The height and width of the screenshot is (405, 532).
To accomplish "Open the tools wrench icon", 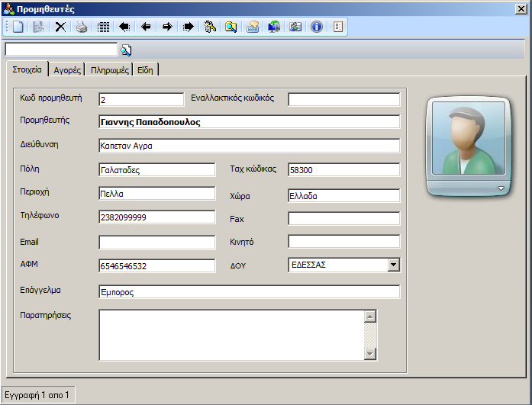I will pyautogui.click(x=210, y=27).
